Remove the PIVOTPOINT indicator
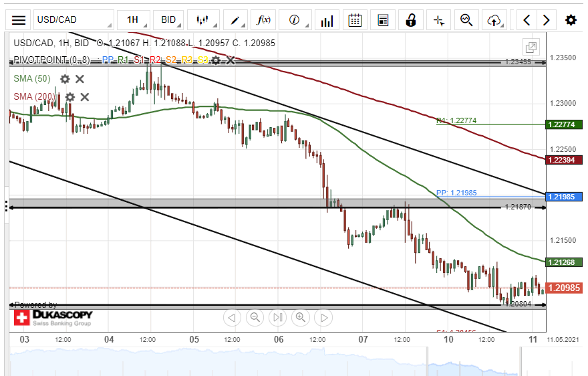 click(231, 60)
